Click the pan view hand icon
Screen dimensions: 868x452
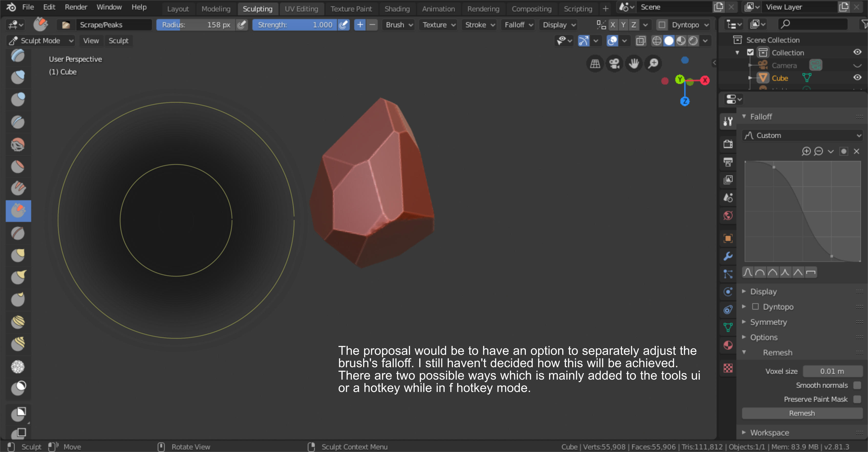click(x=634, y=63)
